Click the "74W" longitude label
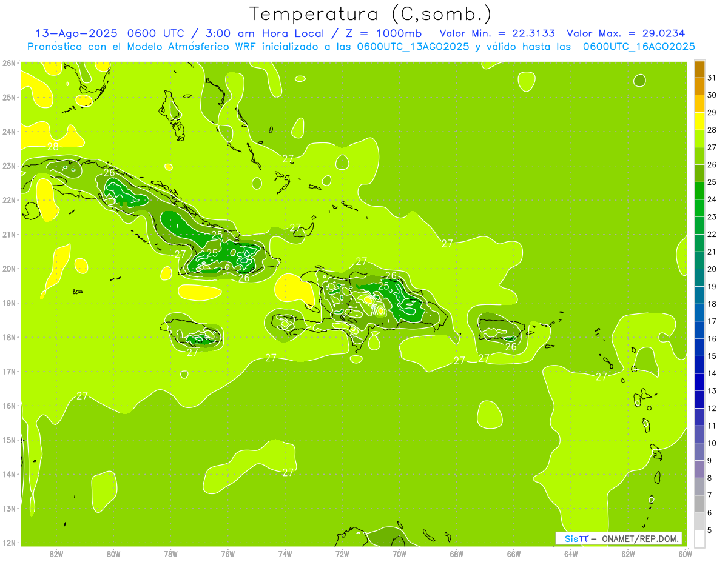The image size is (728, 562). [x=285, y=554]
